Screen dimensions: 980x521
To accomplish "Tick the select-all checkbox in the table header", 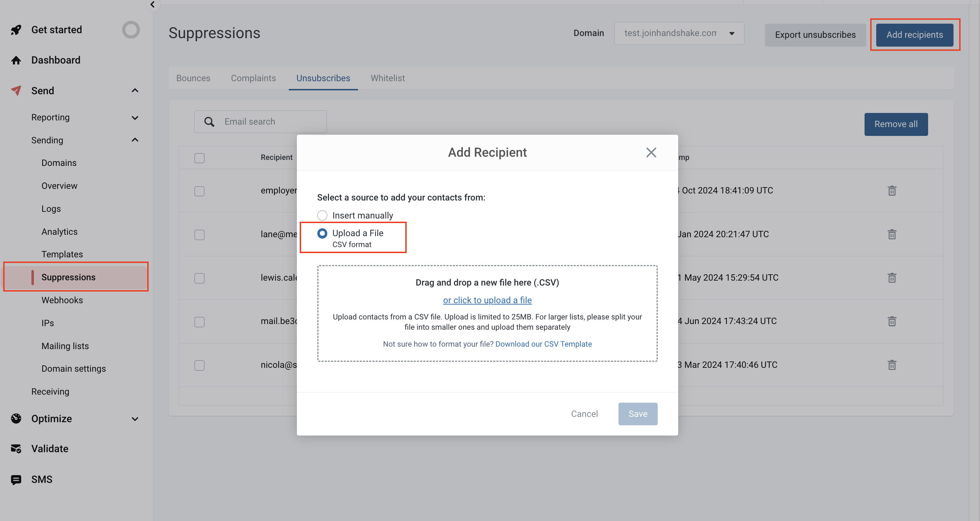I will (x=199, y=158).
